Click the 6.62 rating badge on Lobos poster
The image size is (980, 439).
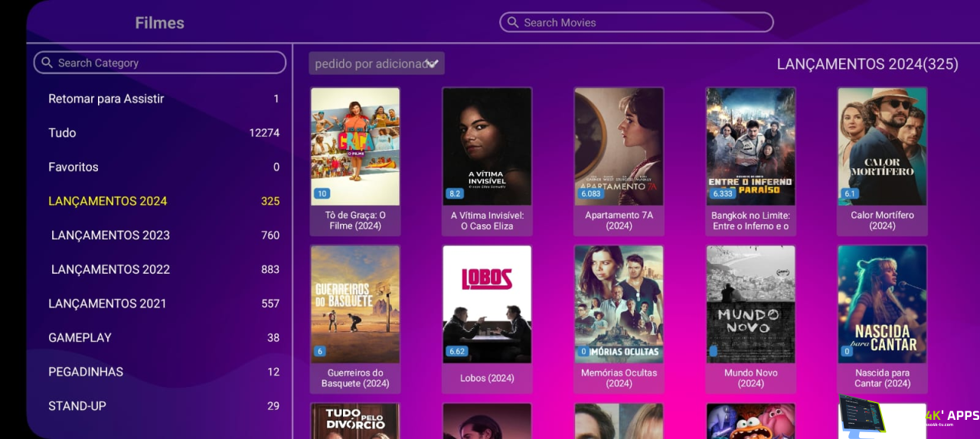point(457,351)
